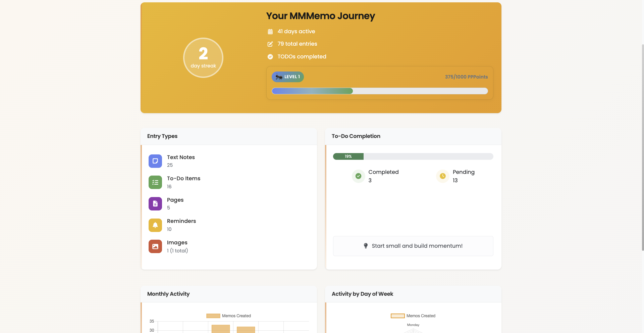Click the 'Pages' entry label
The image size is (644, 333).
coord(175,200)
